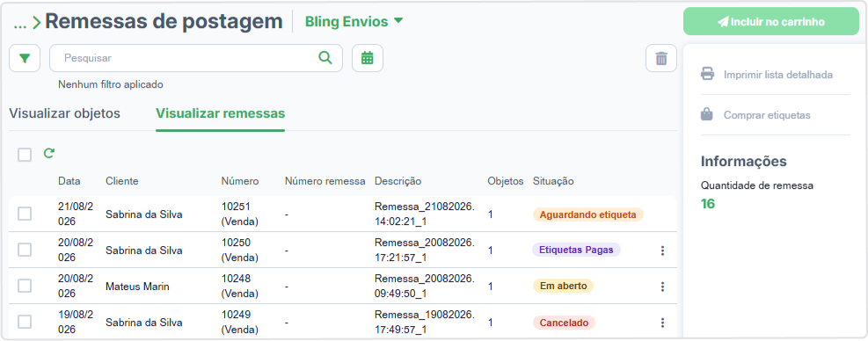Check the row for order 10249
The image size is (868, 341).
tap(25, 322)
